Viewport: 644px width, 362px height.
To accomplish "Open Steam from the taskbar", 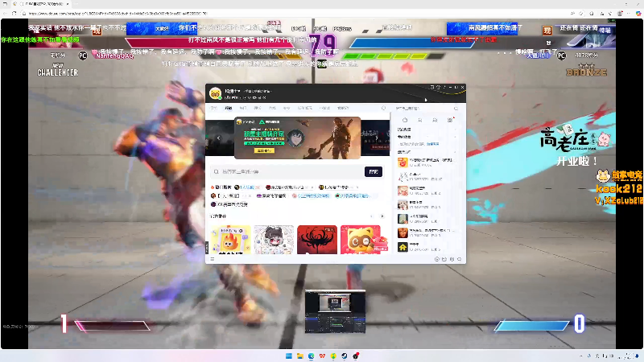I will tap(345, 356).
